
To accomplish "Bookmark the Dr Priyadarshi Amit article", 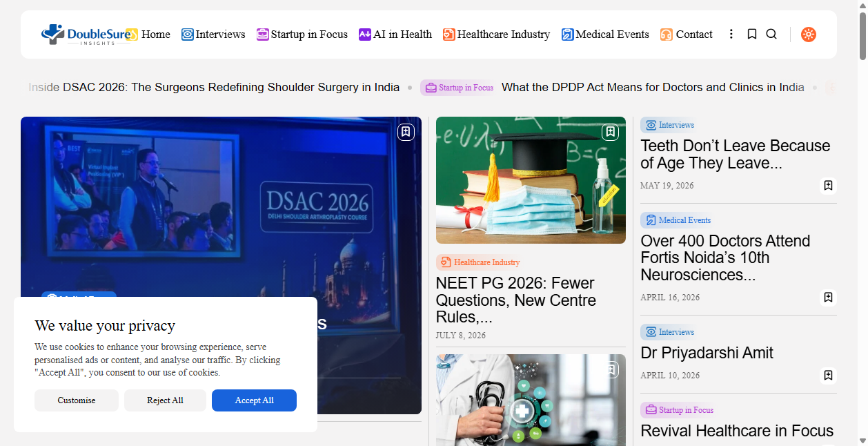I will [x=828, y=376].
